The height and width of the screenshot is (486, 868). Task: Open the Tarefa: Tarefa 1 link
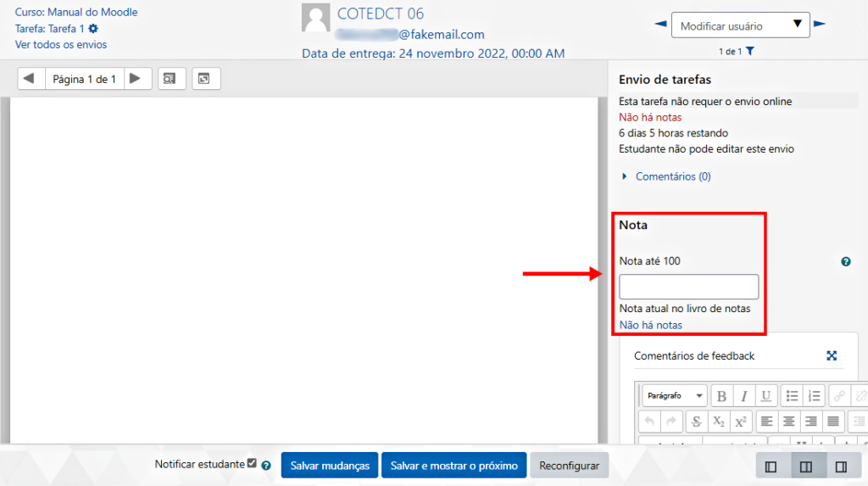click(50, 28)
